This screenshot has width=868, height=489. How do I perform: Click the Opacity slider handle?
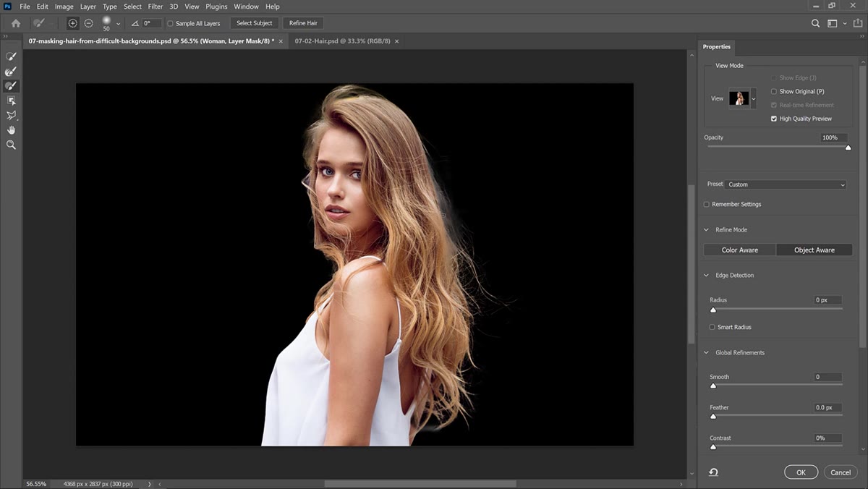click(848, 148)
